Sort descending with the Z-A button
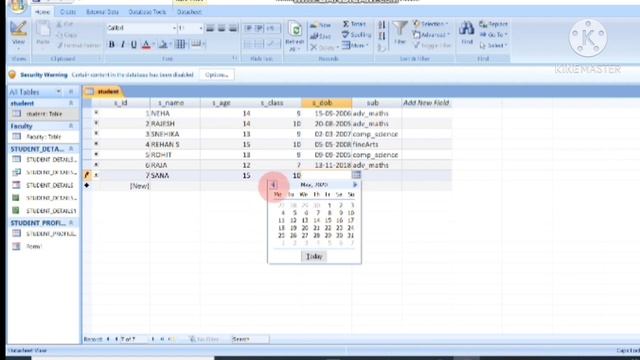Screen dimensions: 640x360 382,36
